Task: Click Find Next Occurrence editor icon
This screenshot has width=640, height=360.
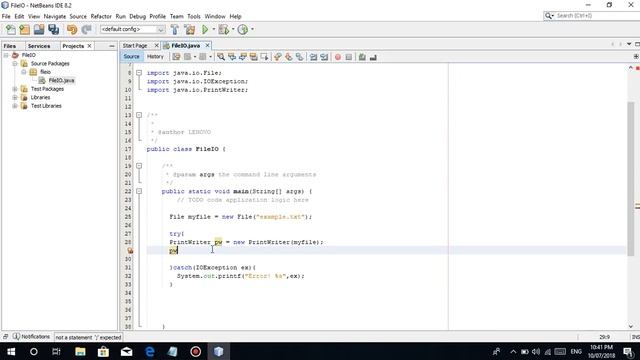Action: point(243,57)
